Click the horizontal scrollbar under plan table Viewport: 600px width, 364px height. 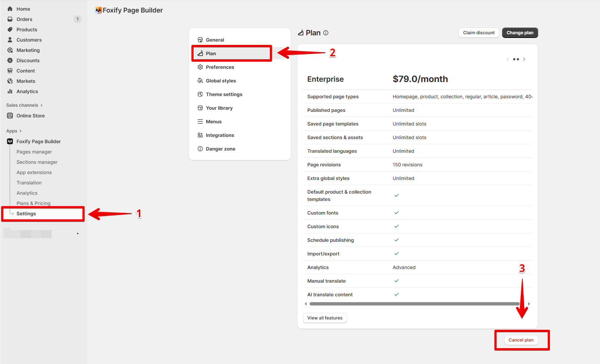[414, 304]
